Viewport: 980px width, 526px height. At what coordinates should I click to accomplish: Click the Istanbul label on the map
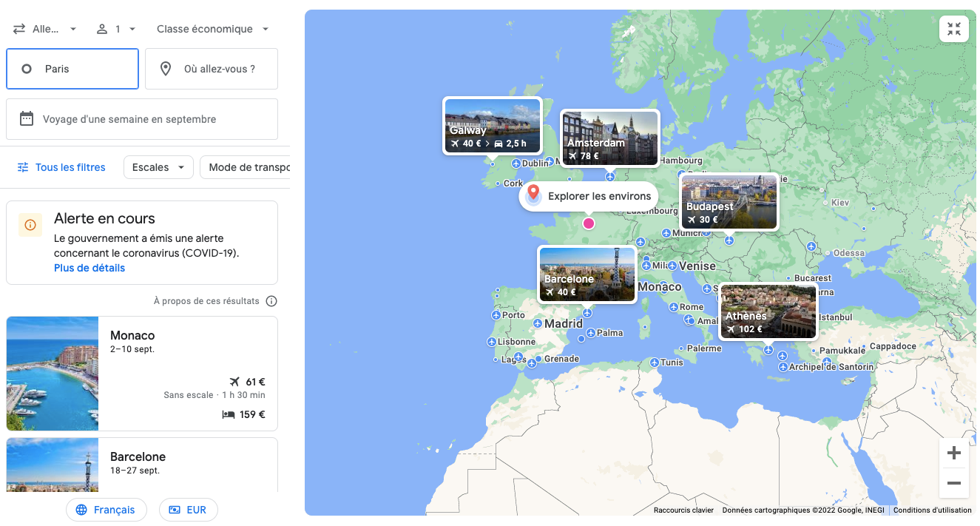coord(835,317)
